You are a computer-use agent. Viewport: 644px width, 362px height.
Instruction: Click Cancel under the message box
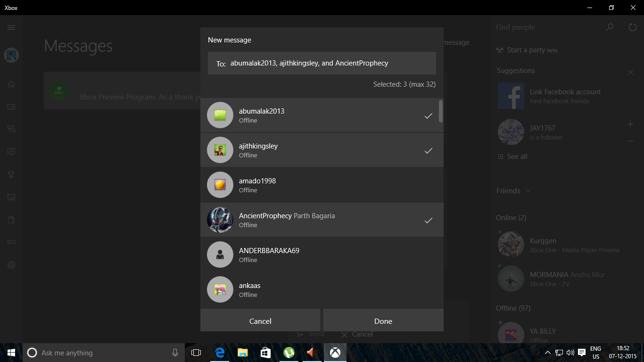pyautogui.click(x=356, y=334)
